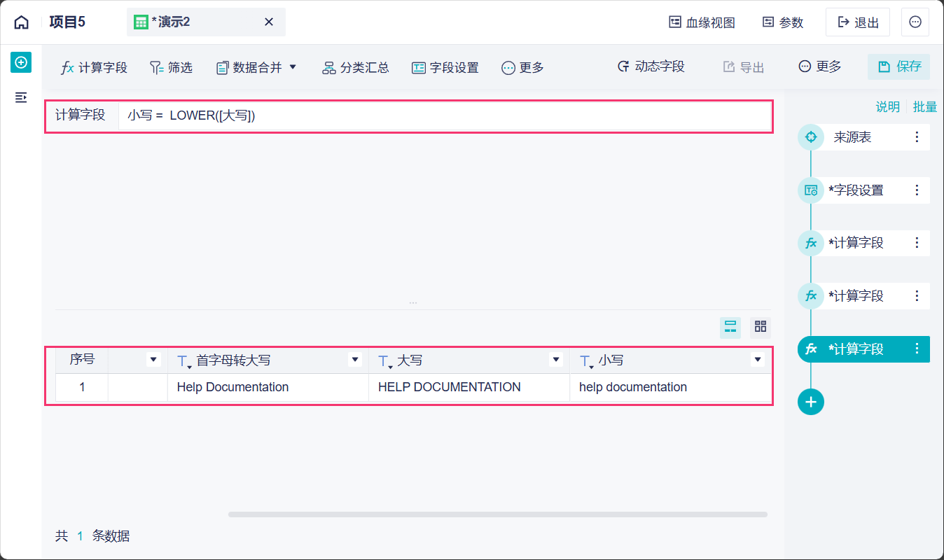944x560 pixels.
Task: Open 更多 next to 字段设置
Action: tap(523, 68)
